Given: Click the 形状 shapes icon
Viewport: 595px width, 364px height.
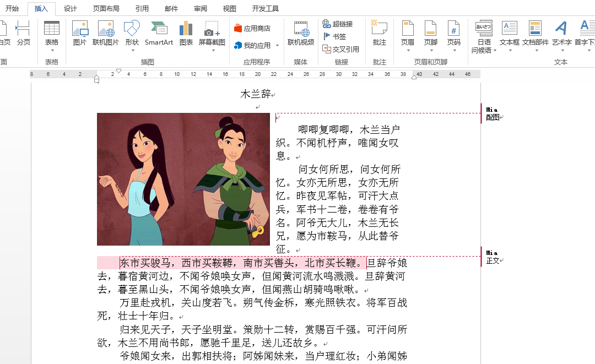Looking at the screenshot, I should coord(132,29).
